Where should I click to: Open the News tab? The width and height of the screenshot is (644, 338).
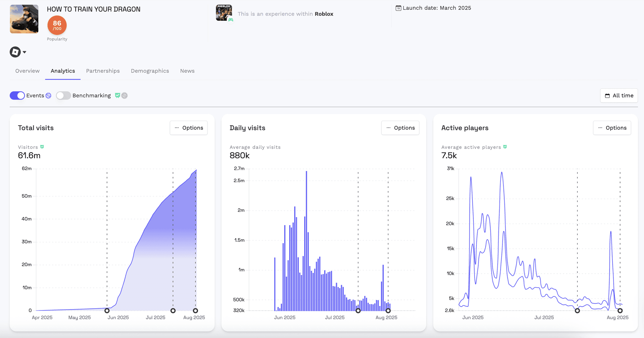pyautogui.click(x=187, y=71)
